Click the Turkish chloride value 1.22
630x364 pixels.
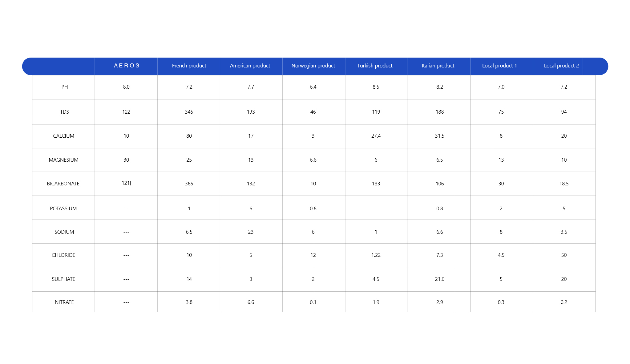376,255
